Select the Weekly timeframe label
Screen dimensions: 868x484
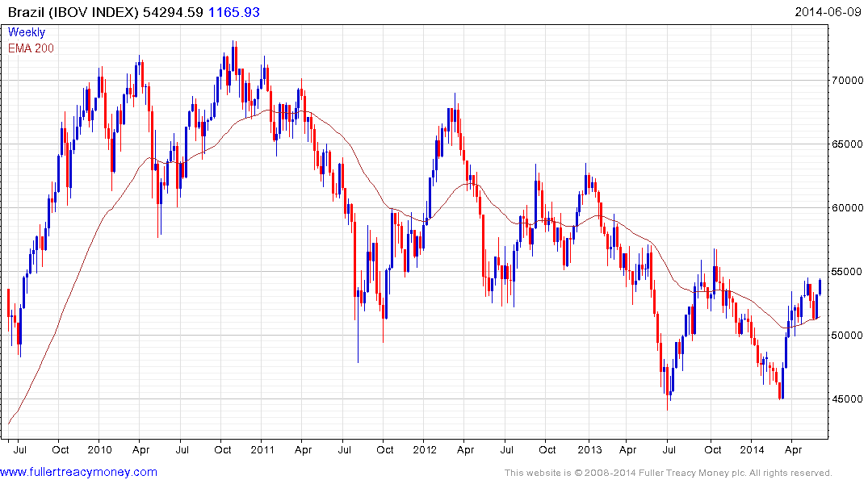[x=27, y=32]
